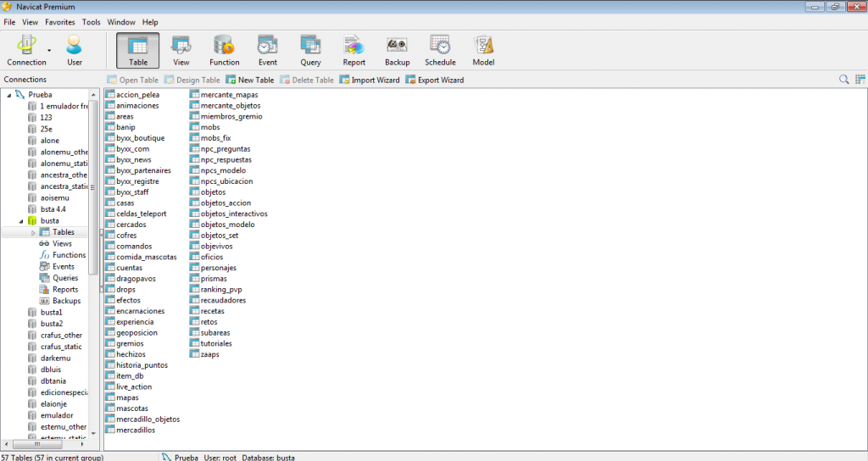Open the Backup toolbar icon

(397, 50)
